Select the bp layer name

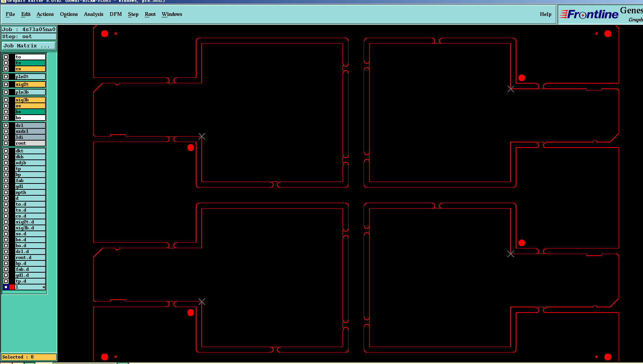tap(30, 175)
